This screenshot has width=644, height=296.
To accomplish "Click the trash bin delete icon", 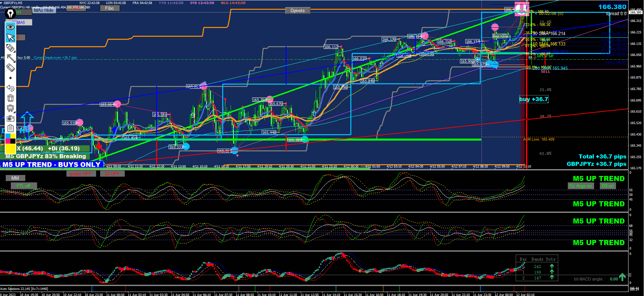I will (x=10, y=98).
